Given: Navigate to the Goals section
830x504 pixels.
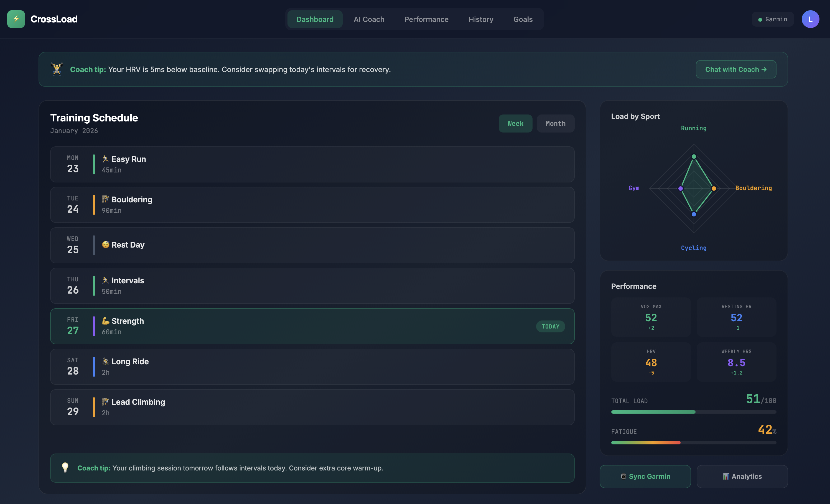Looking at the screenshot, I should (523, 19).
